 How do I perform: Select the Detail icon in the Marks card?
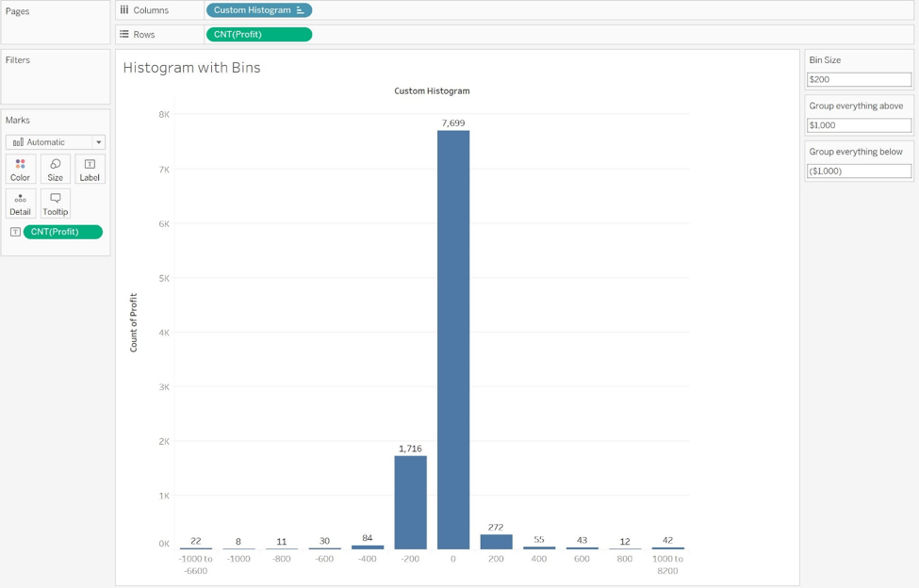pyautogui.click(x=20, y=203)
